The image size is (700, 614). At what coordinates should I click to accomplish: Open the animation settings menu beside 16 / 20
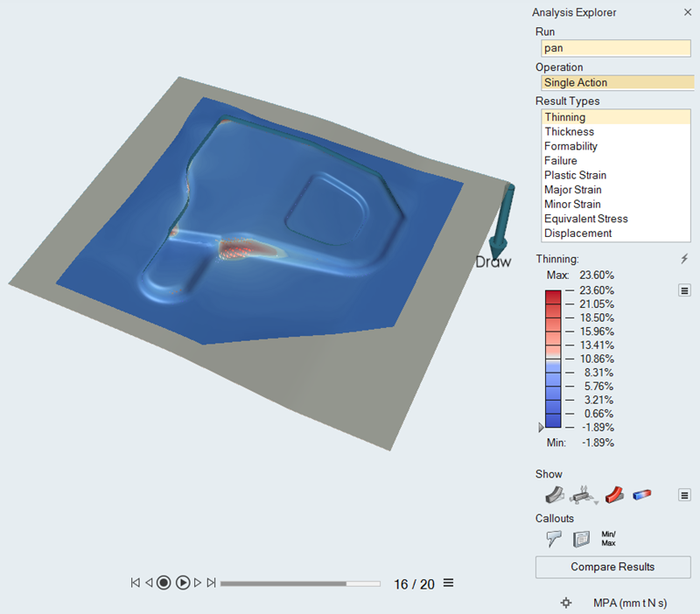pyautogui.click(x=448, y=583)
